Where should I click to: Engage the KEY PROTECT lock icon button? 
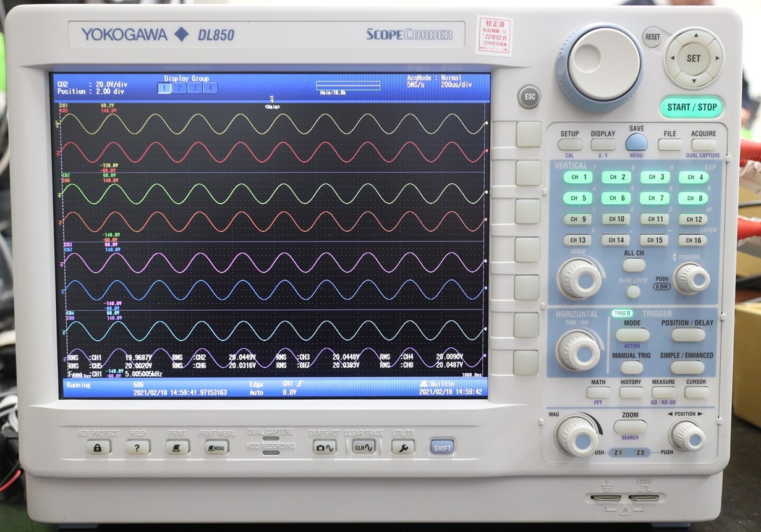[x=98, y=447]
